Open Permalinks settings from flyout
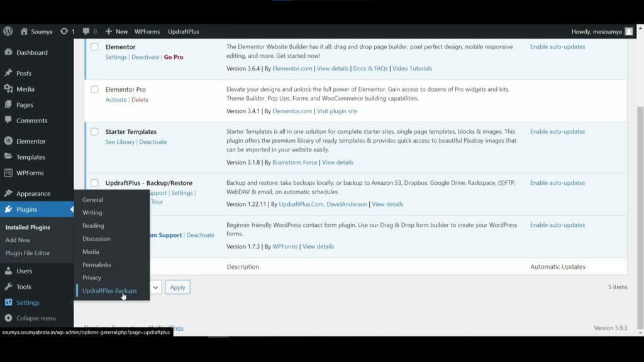The width and height of the screenshot is (644, 362). point(96,265)
